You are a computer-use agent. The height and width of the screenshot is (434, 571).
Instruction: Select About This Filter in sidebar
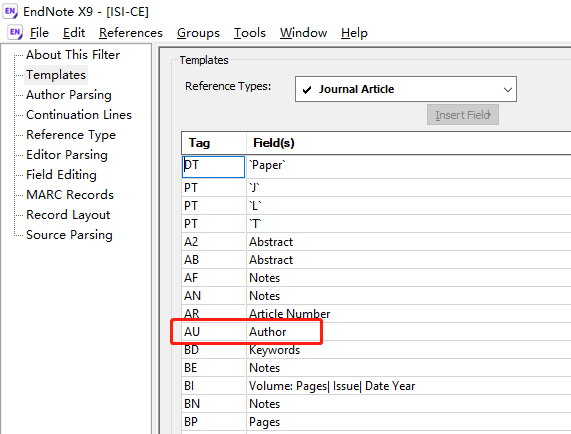coord(73,55)
